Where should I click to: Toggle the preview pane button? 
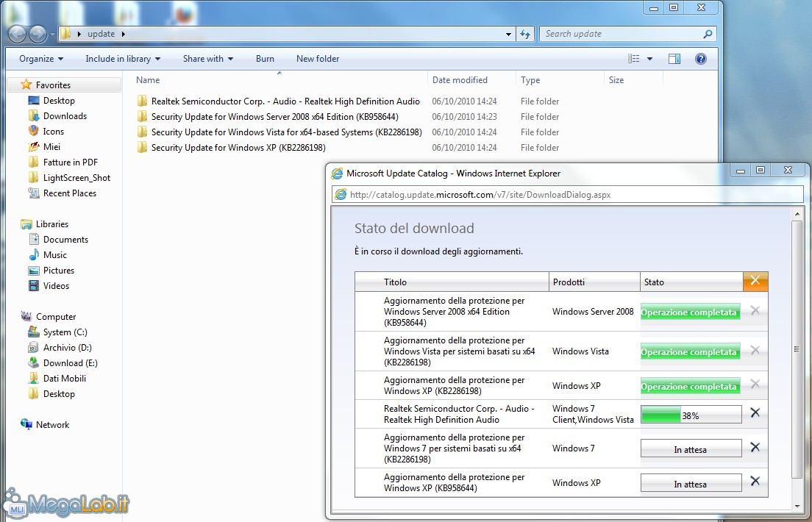pyautogui.click(x=674, y=59)
